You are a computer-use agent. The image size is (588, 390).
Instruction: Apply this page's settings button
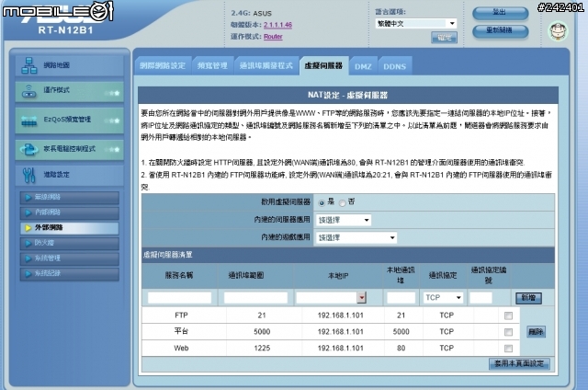pyautogui.click(x=519, y=363)
